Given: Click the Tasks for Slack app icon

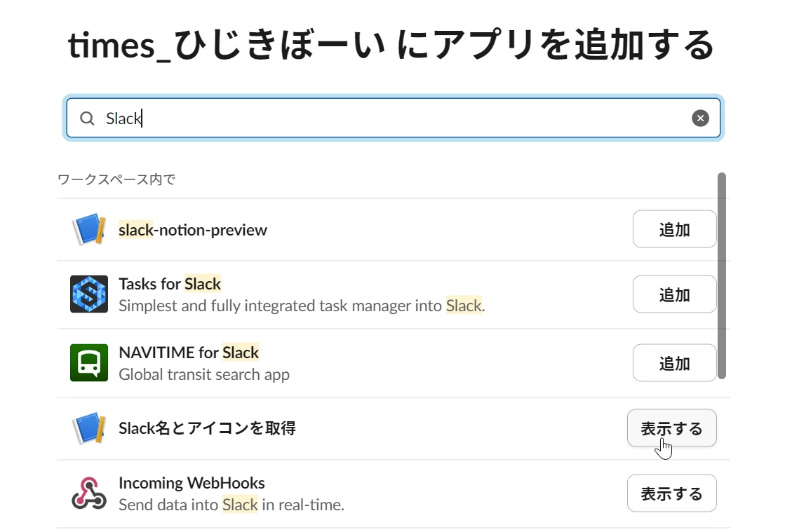Looking at the screenshot, I should pyautogui.click(x=89, y=294).
